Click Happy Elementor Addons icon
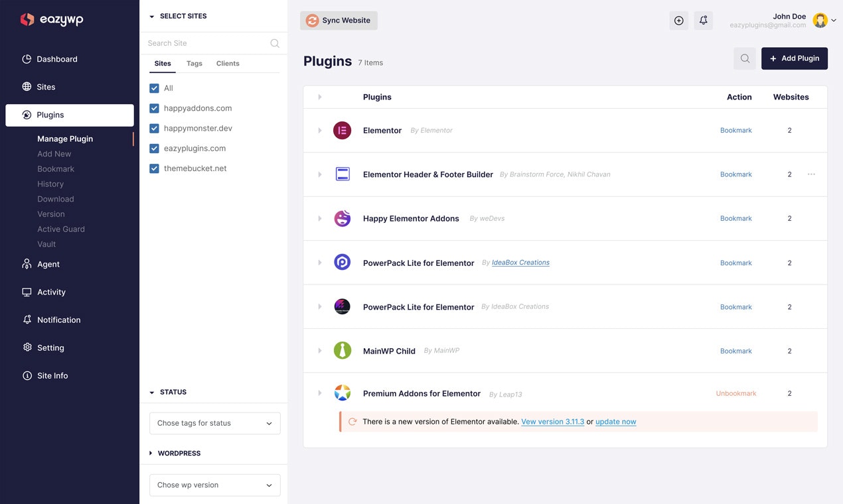Image resolution: width=843 pixels, height=504 pixels. (x=343, y=218)
